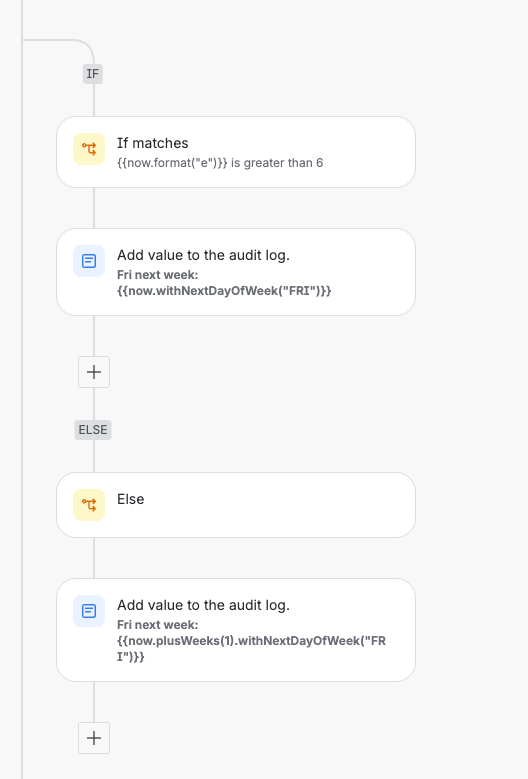Open second 'Add value to the audit log.' title
The height and width of the screenshot is (779, 528).
[x=203, y=605]
